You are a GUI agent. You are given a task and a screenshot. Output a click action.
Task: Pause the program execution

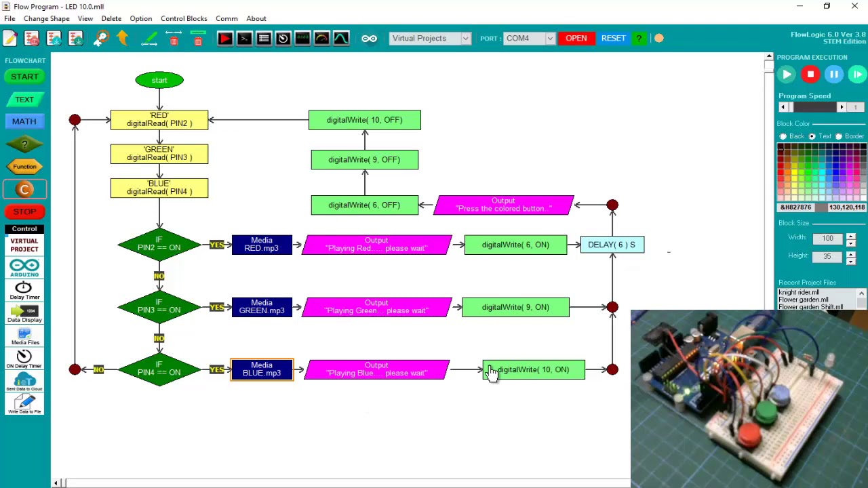pos(834,75)
